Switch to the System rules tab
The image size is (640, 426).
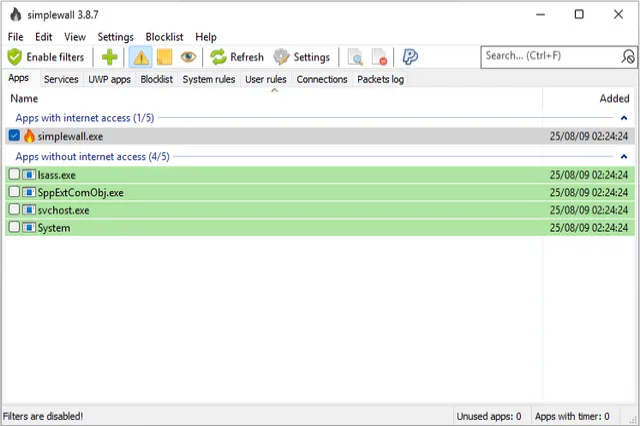209,79
